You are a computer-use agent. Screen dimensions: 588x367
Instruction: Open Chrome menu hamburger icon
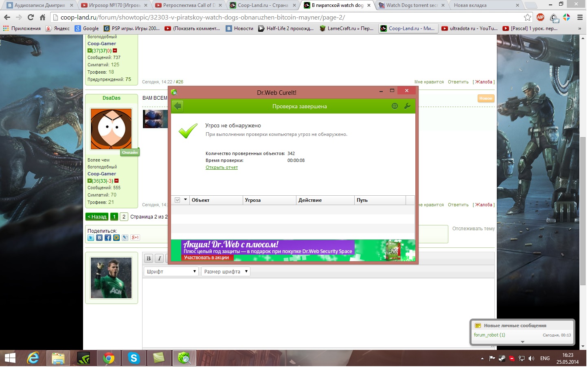[x=580, y=17]
